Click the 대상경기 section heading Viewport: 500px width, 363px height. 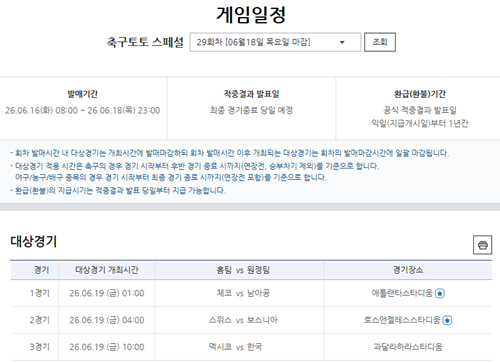tap(34, 241)
